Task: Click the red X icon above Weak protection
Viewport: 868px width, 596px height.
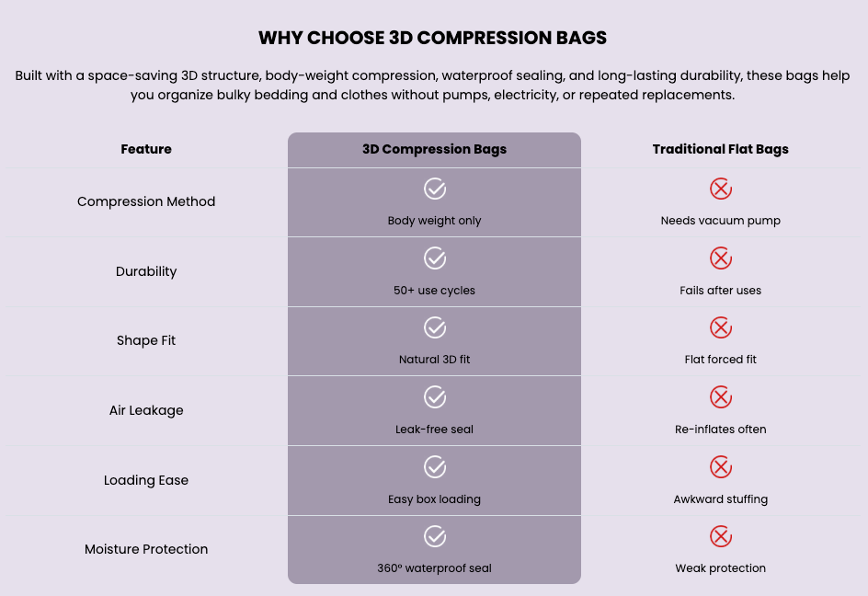Action: point(721,536)
